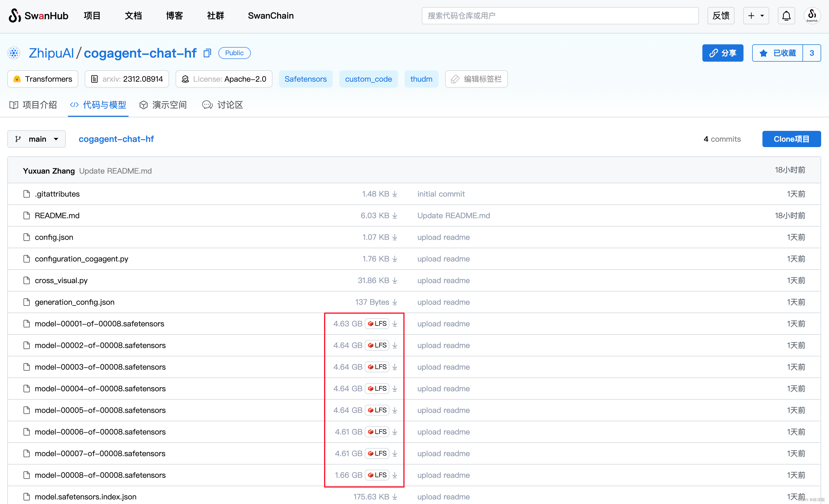Switch to the 项目介绍 tab

(33, 105)
